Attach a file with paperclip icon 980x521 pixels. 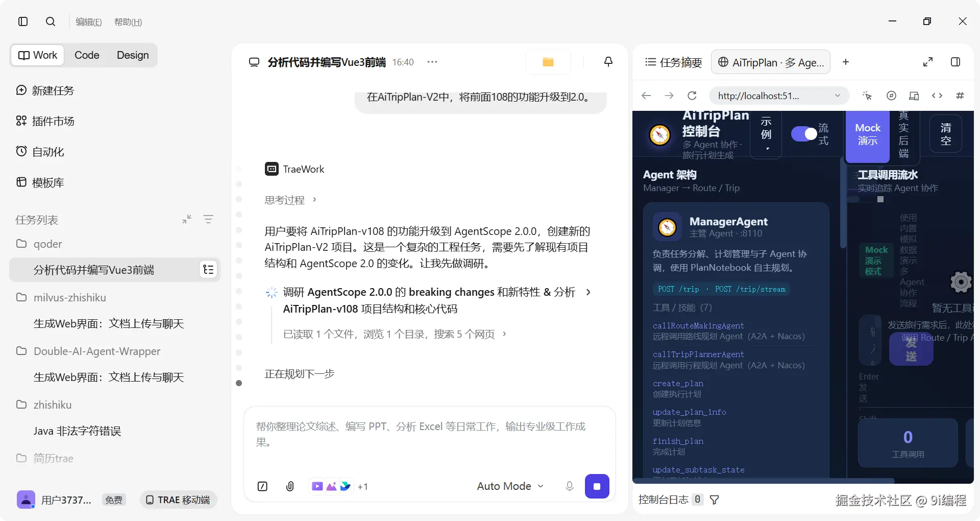pyautogui.click(x=290, y=486)
